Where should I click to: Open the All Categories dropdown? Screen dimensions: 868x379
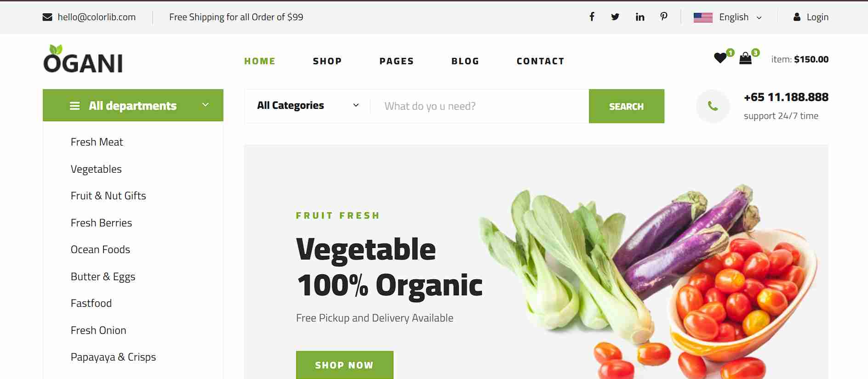point(308,106)
